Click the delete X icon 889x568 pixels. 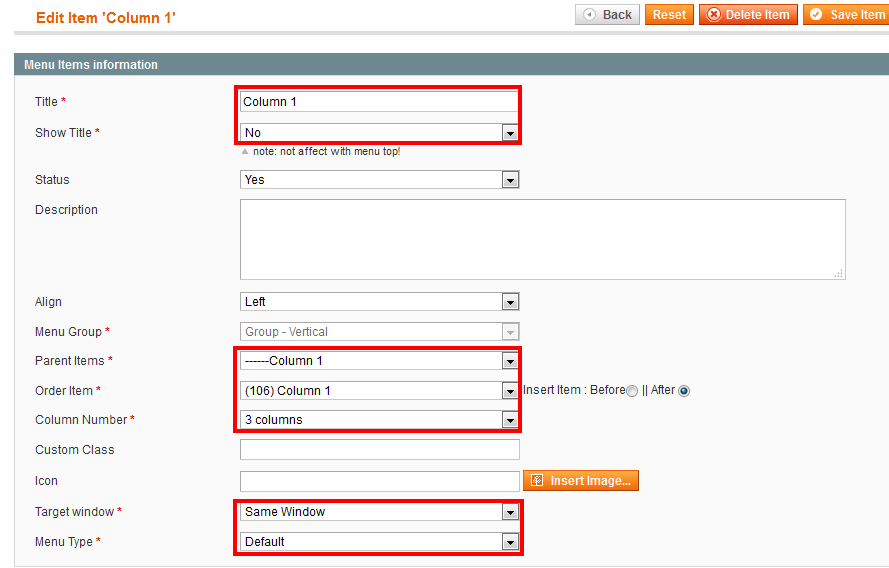pos(714,15)
